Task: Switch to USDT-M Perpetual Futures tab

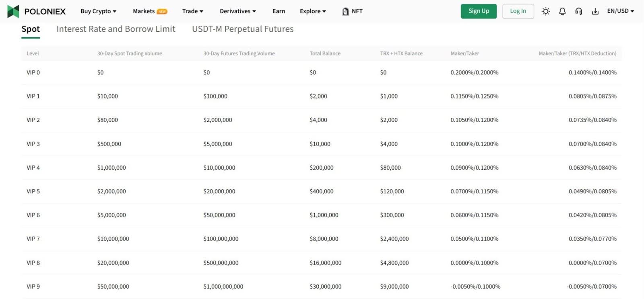Action: pyautogui.click(x=243, y=29)
